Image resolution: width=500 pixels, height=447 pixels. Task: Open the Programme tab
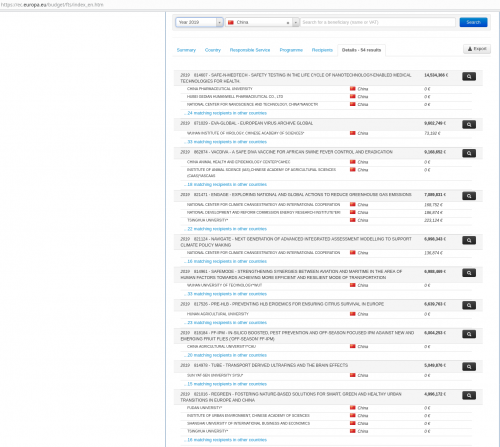tap(291, 50)
